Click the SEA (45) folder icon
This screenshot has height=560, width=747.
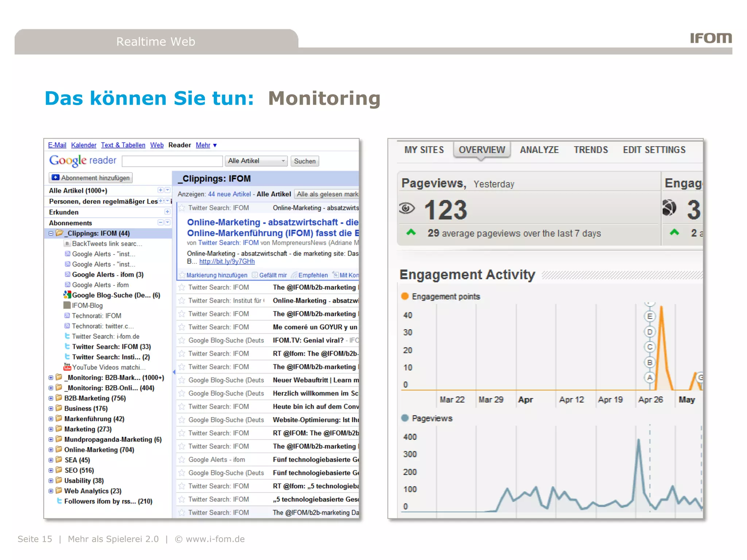pyautogui.click(x=59, y=460)
